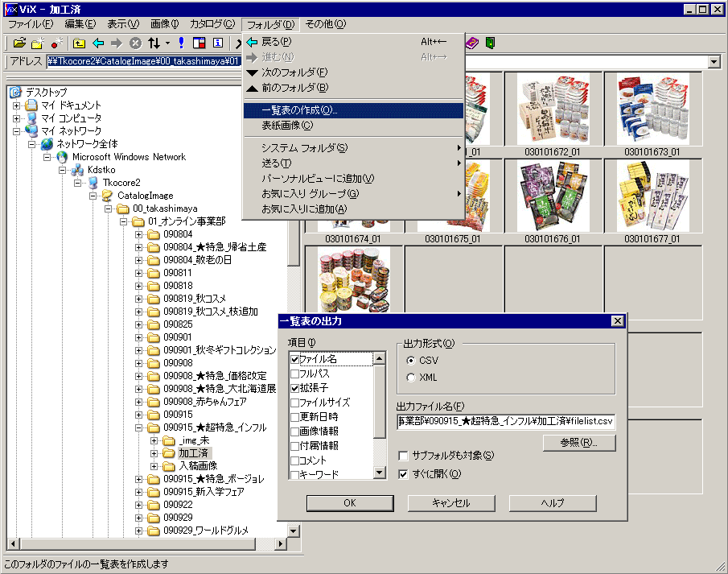Choose 一覧表の作成 from the folder menu
The image size is (728, 574).
point(299,110)
